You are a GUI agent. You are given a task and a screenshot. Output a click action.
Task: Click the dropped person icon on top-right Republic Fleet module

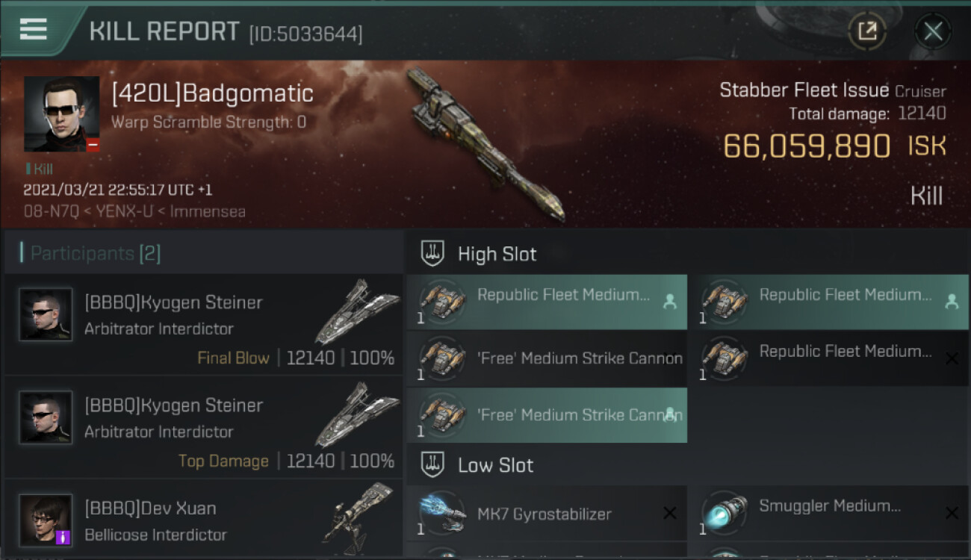pos(951,302)
